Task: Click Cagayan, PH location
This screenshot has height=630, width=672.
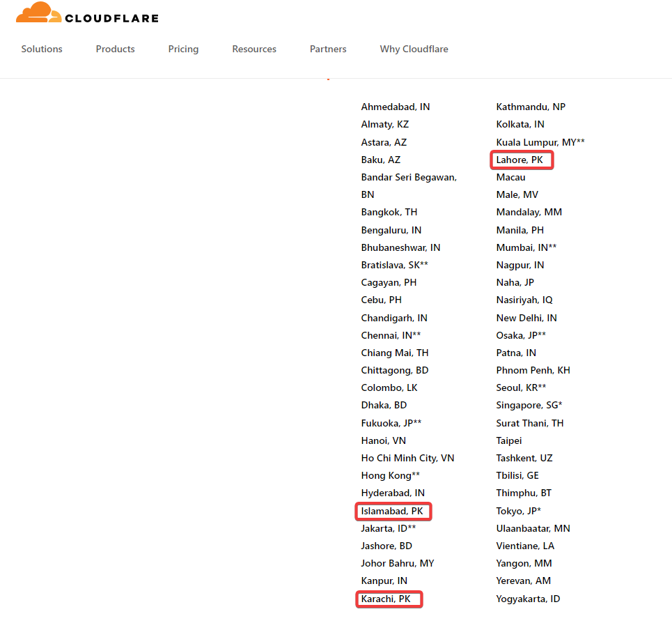Action: point(389,283)
